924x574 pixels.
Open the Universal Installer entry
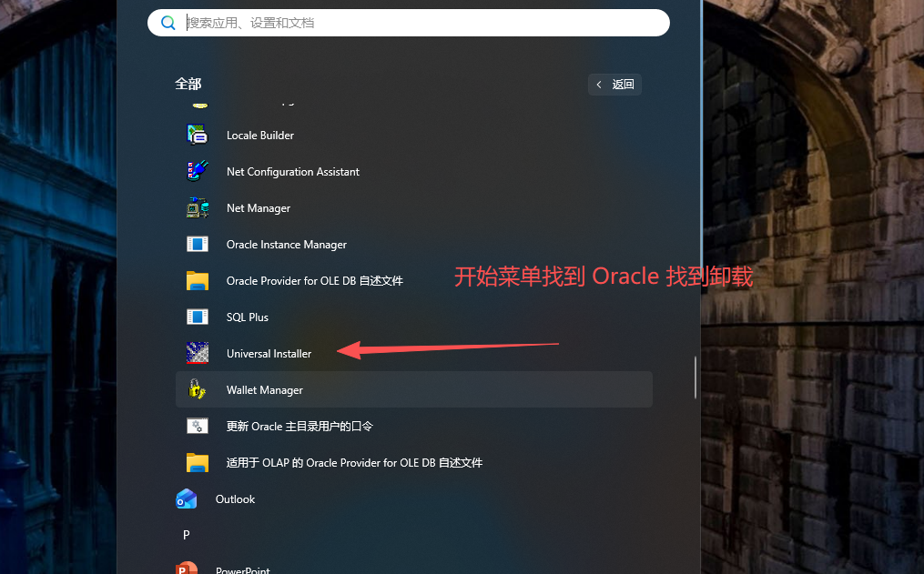coord(413,353)
